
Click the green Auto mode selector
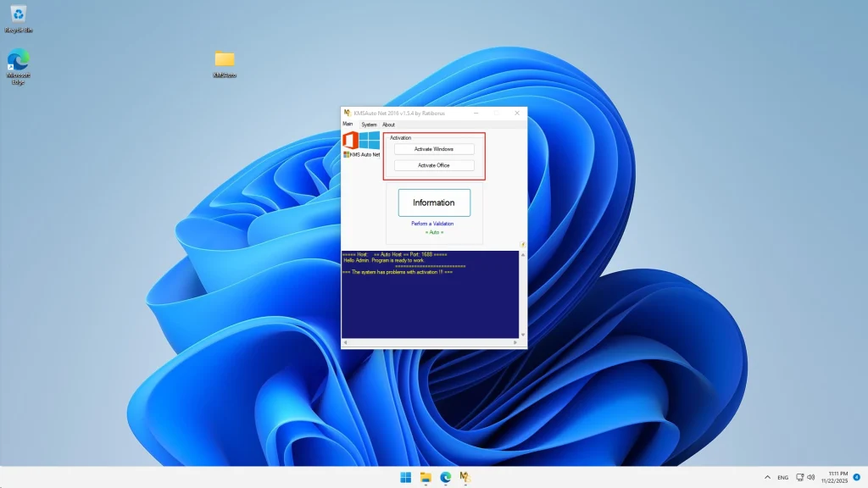[434, 230]
